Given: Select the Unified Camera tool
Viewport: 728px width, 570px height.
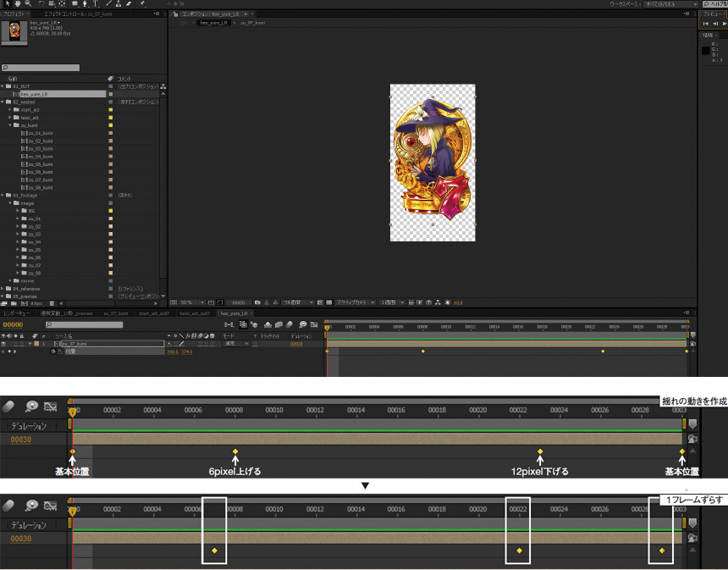Looking at the screenshot, I should click(52, 3).
